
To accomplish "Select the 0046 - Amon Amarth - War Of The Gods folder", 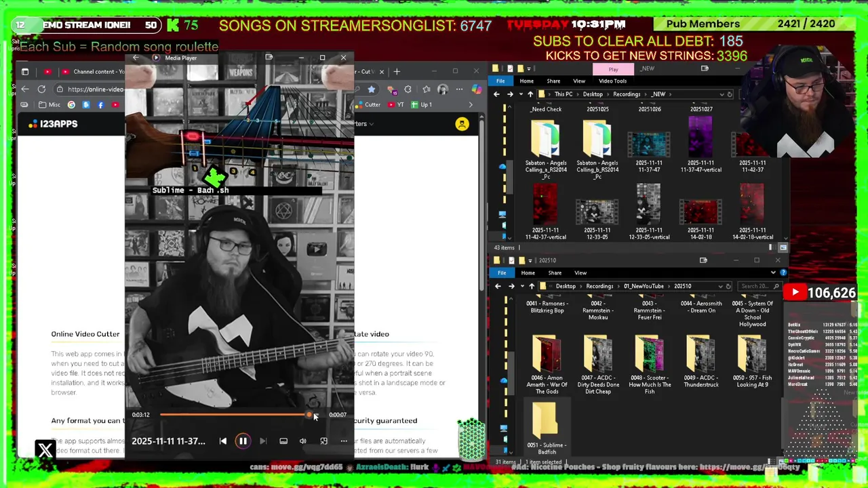I will 546,365.
